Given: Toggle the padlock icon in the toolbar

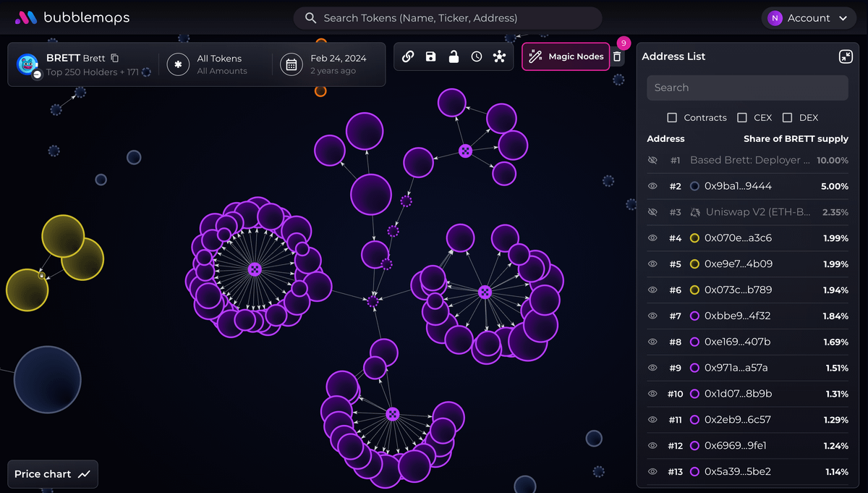Looking at the screenshot, I should point(454,56).
